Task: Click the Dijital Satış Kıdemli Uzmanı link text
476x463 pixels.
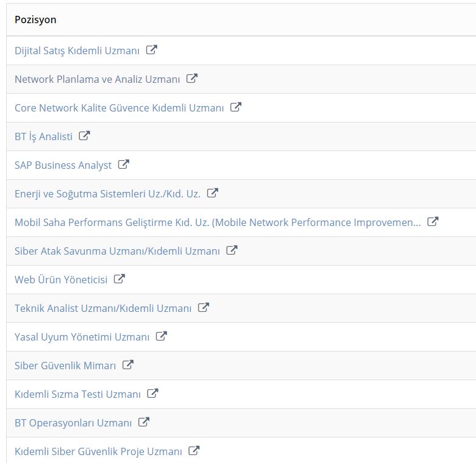Action: click(77, 51)
